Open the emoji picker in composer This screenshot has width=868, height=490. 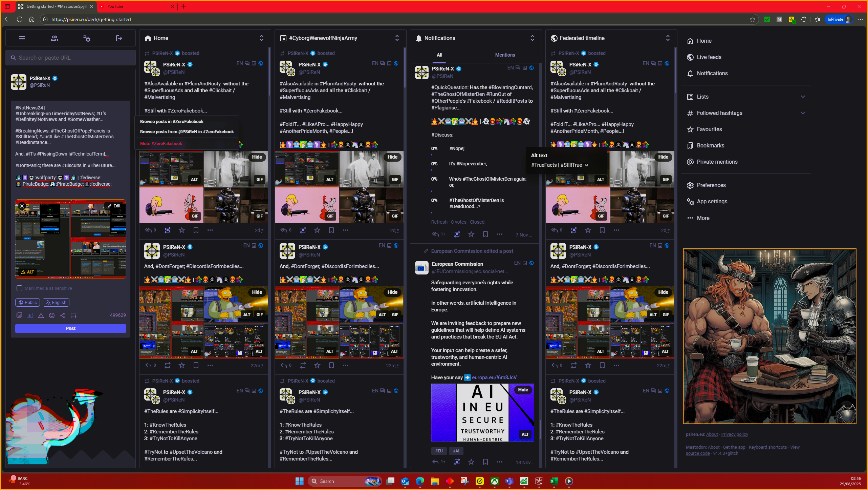(52, 315)
